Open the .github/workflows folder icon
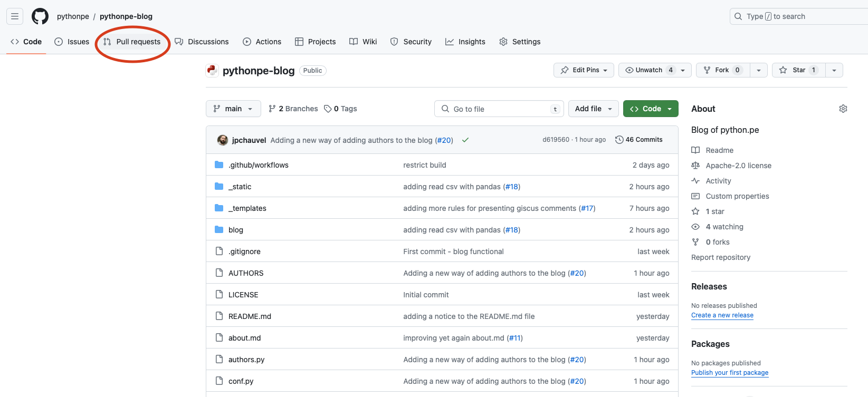Screen dimensions: 868x397 coord(219,165)
